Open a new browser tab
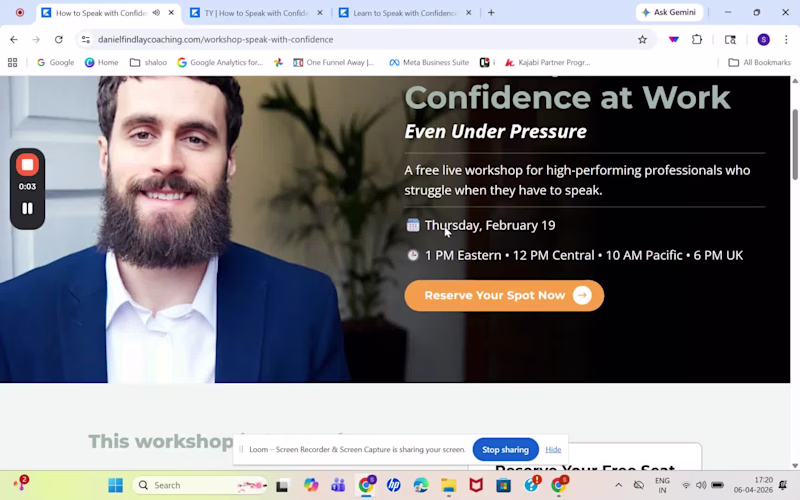The height and width of the screenshot is (500, 800). tap(491, 13)
